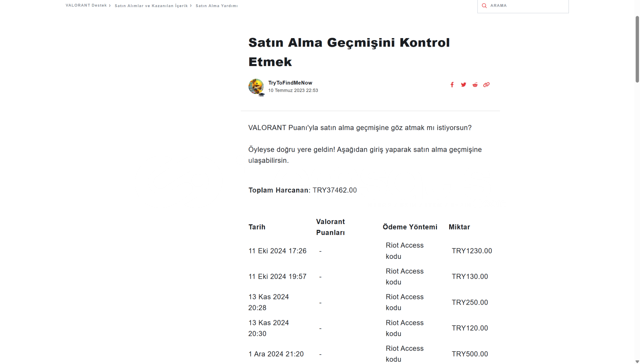
Task: Click the Valorant Puanları column header
Action: click(x=330, y=227)
